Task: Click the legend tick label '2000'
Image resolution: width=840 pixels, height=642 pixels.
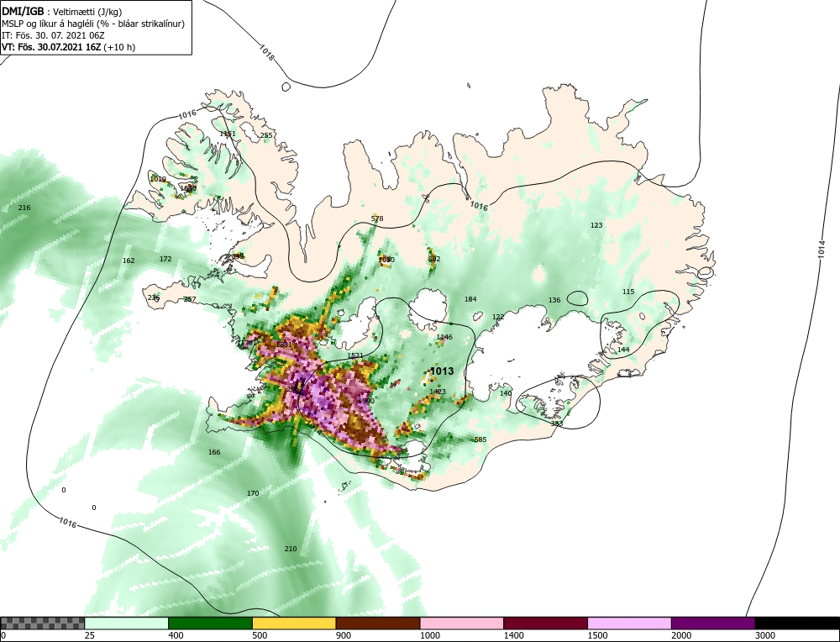Action: coord(681,635)
